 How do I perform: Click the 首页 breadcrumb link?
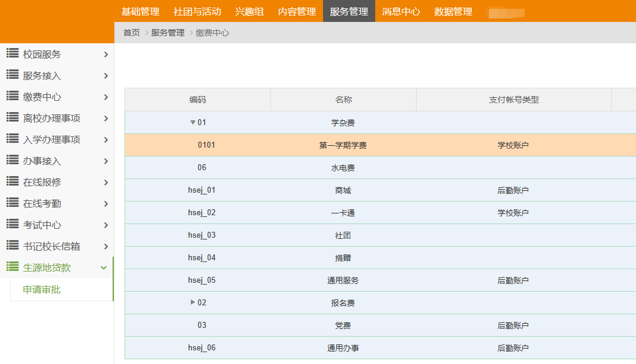pyautogui.click(x=132, y=33)
